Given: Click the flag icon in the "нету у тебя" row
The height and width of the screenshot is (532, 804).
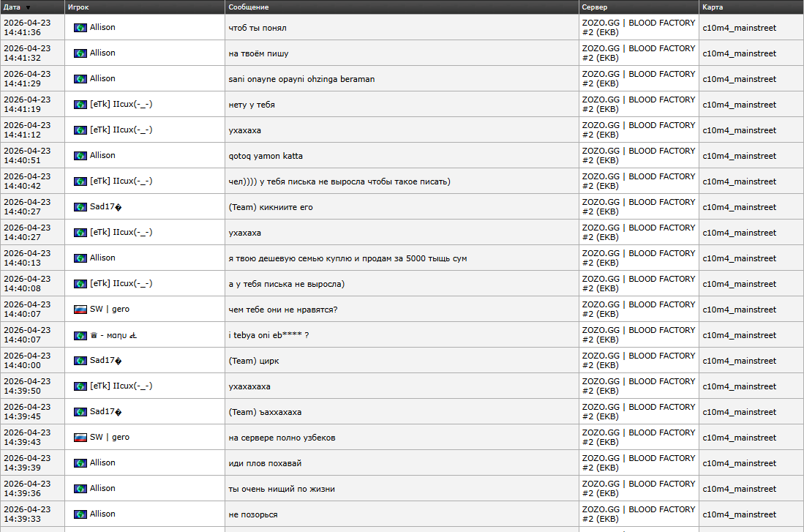Looking at the screenshot, I should (x=80, y=105).
